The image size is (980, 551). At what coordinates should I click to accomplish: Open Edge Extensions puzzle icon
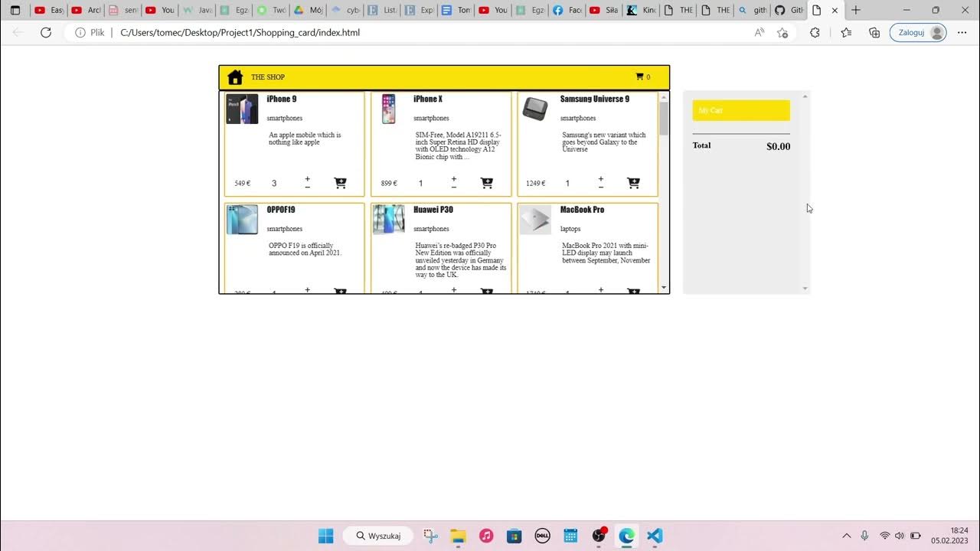coord(815,33)
